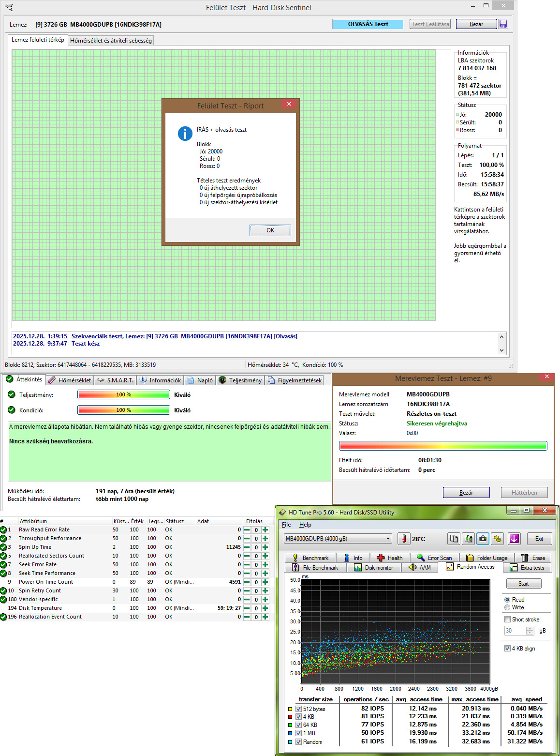Open the AAM tab
Screen dimensions: 560x756
[x=420, y=568]
